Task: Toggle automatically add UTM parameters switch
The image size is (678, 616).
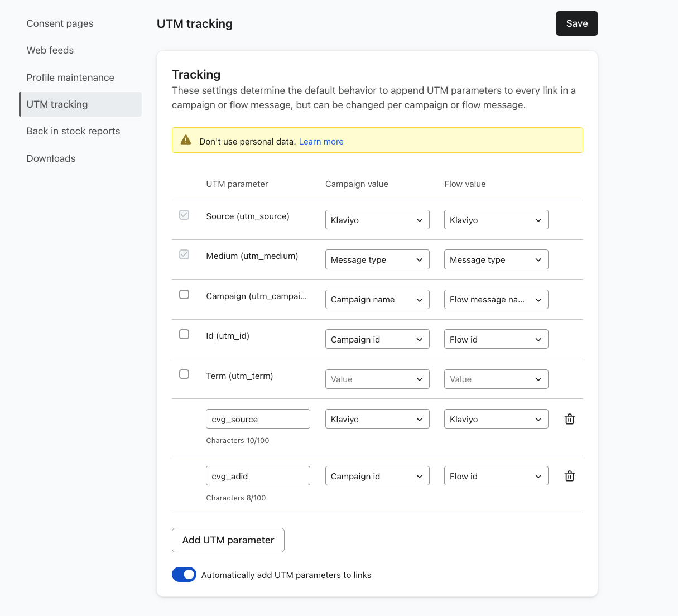Action: click(184, 574)
